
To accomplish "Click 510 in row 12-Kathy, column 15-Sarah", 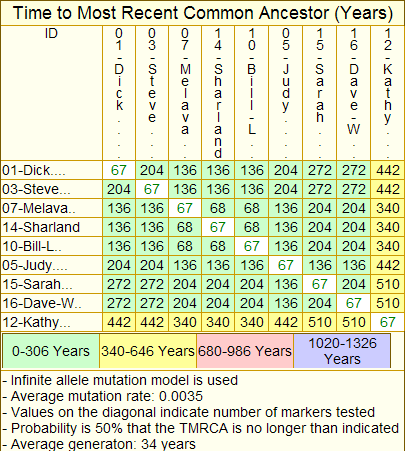I will coord(320,322).
